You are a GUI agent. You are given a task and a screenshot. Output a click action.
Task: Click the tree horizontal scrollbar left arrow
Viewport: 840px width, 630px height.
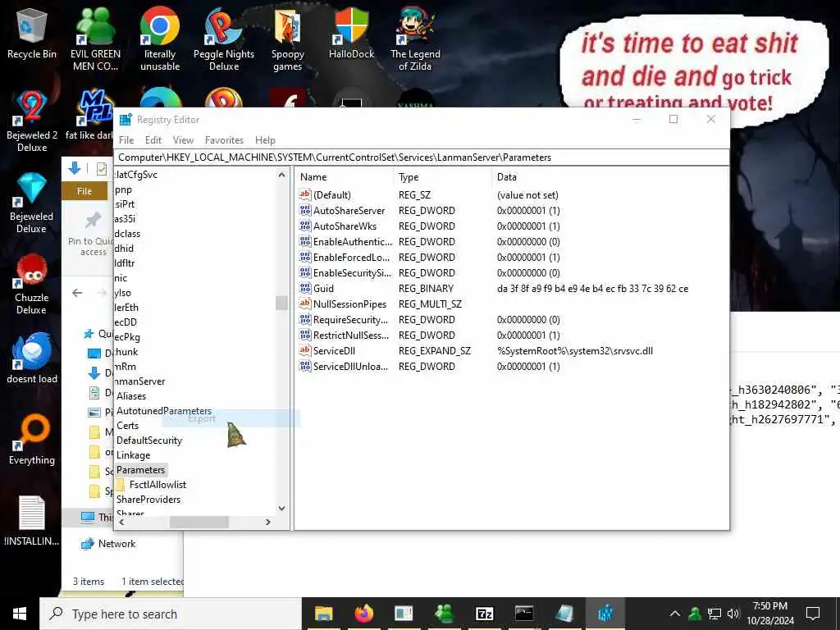pos(121,522)
